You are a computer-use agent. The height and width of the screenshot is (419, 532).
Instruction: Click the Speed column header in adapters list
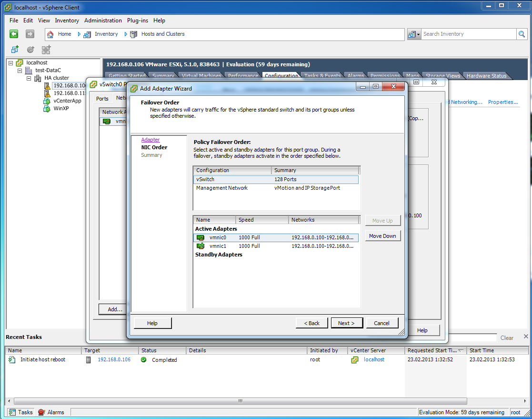pyautogui.click(x=262, y=220)
